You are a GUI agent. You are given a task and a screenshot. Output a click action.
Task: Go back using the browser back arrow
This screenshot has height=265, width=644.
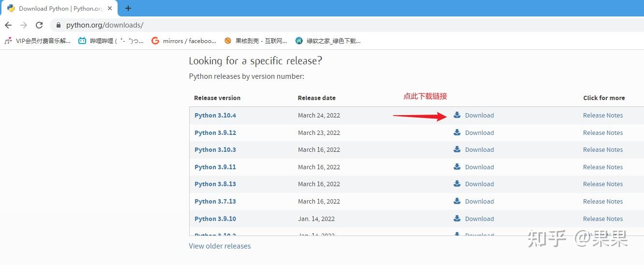(x=8, y=25)
